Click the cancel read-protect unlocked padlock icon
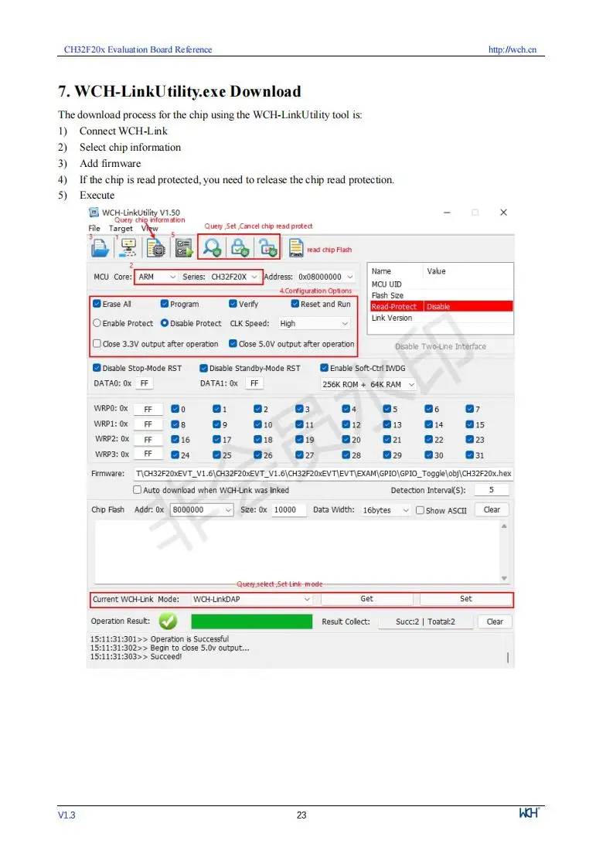The width and height of the screenshot is (613, 868). point(268,247)
